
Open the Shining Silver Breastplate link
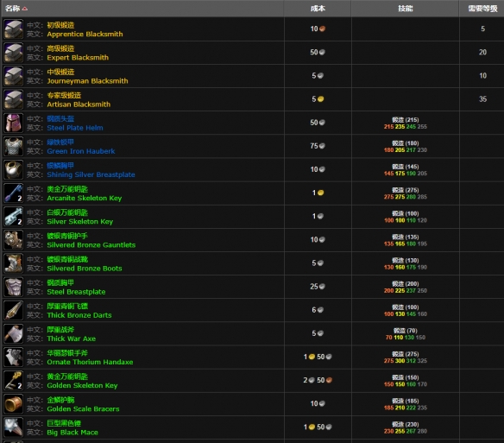pos(91,174)
